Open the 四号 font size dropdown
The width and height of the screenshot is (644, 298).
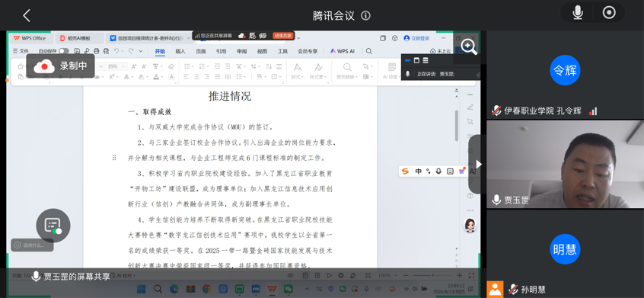pos(117,66)
